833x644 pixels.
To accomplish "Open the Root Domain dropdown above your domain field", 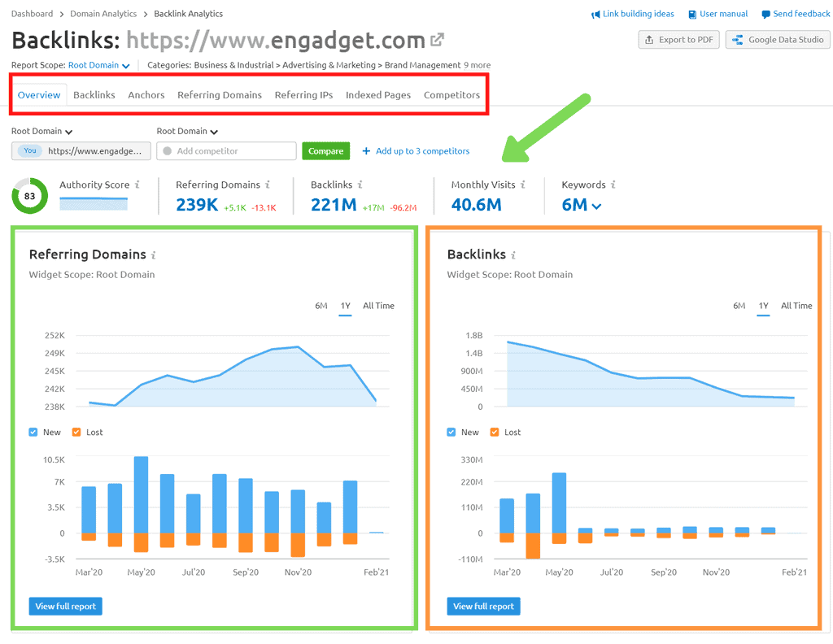I will (42, 131).
